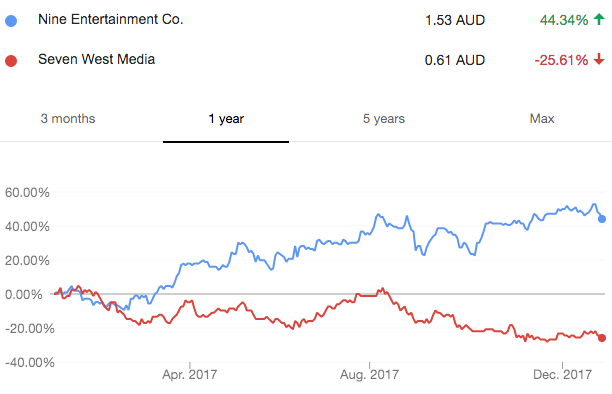This screenshot has height=394, width=612.
Task: Open the Max time range tab
Action: click(x=542, y=119)
